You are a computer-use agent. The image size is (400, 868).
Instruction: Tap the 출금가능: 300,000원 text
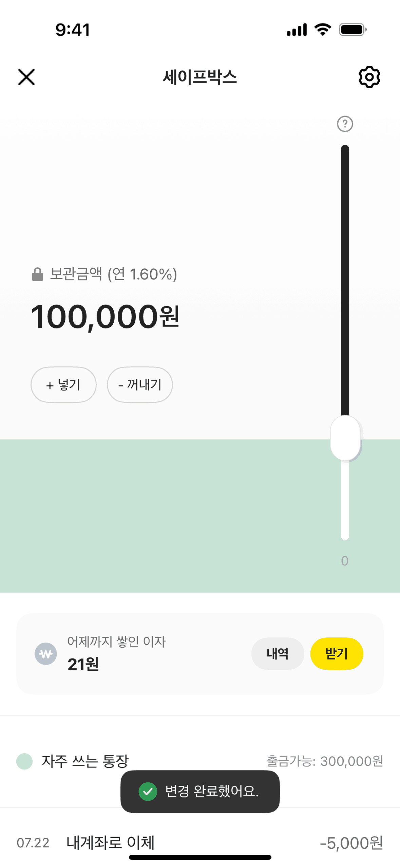[325, 761]
